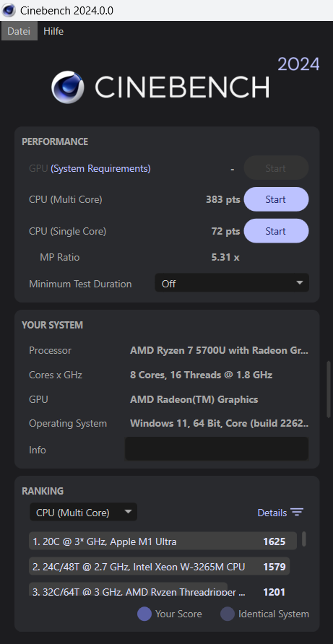333x644 pixels.
Task: Select the Intel Xeon W-3265M ranking entry
Action: click(160, 566)
